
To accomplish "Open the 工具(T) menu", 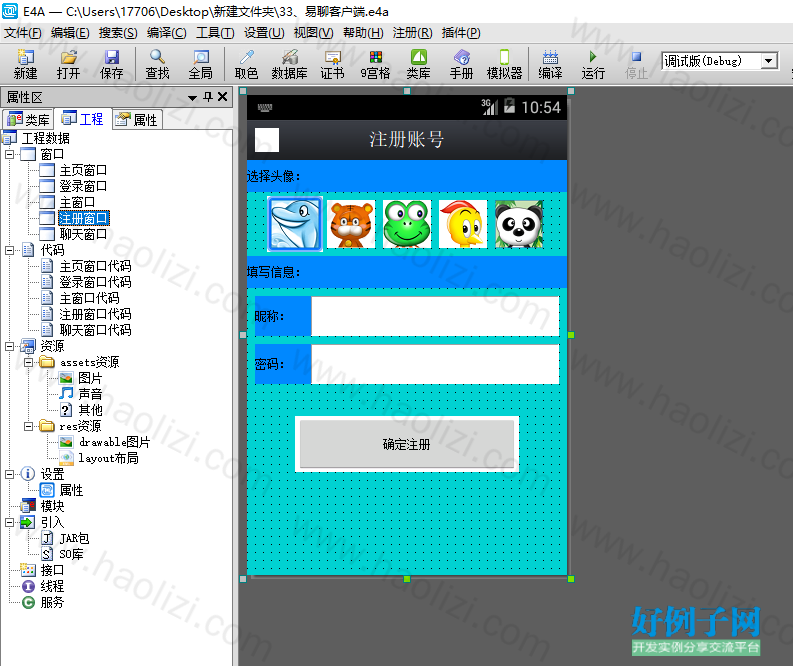I will (x=215, y=33).
